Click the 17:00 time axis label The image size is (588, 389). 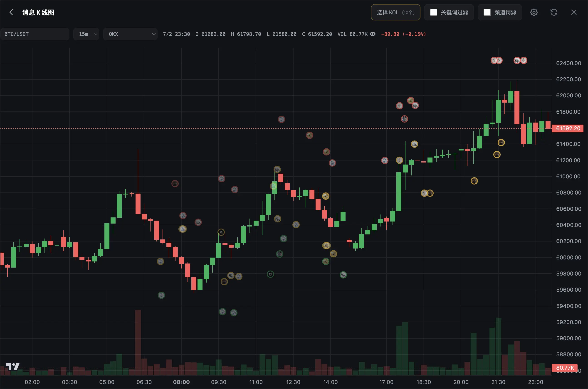(x=386, y=382)
